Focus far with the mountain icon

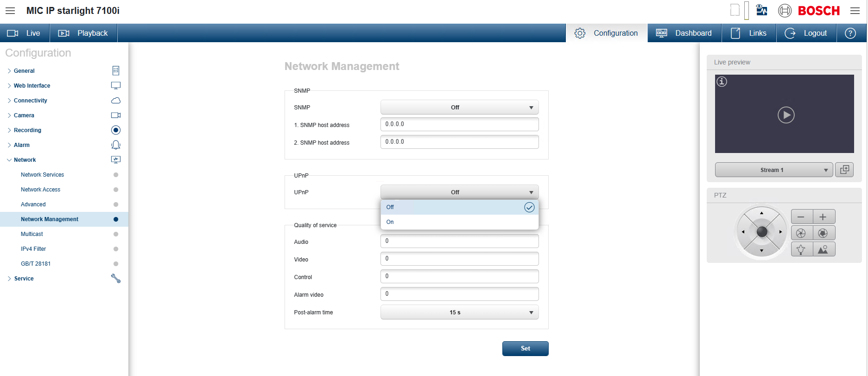pyautogui.click(x=824, y=249)
